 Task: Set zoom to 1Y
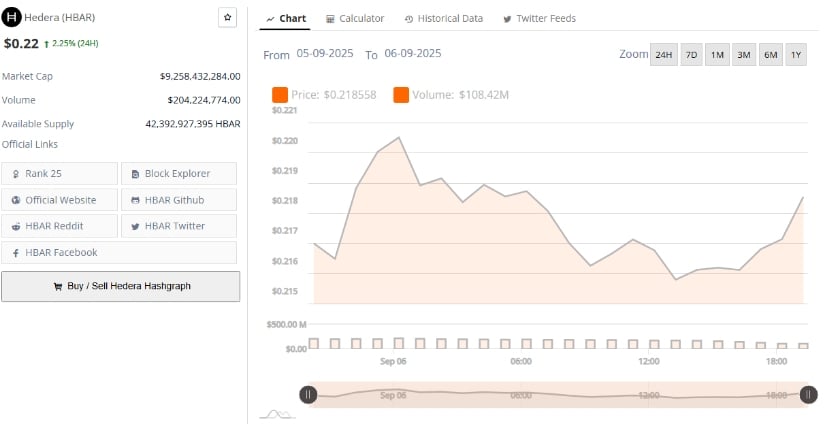point(796,55)
